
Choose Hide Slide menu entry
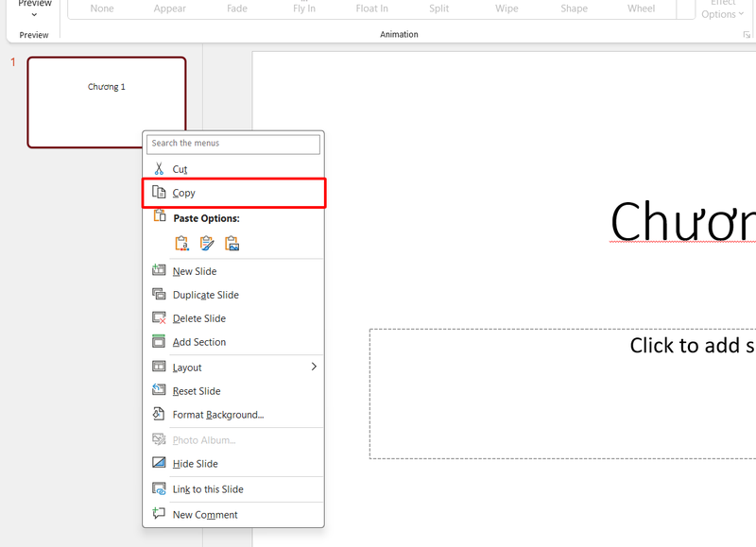pyautogui.click(x=233, y=464)
